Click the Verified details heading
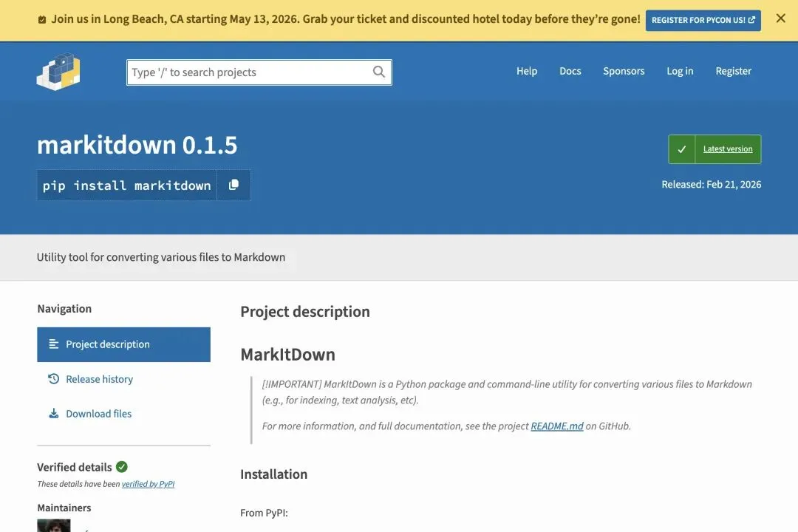The image size is (798, 532). click(x=75, y=467)
